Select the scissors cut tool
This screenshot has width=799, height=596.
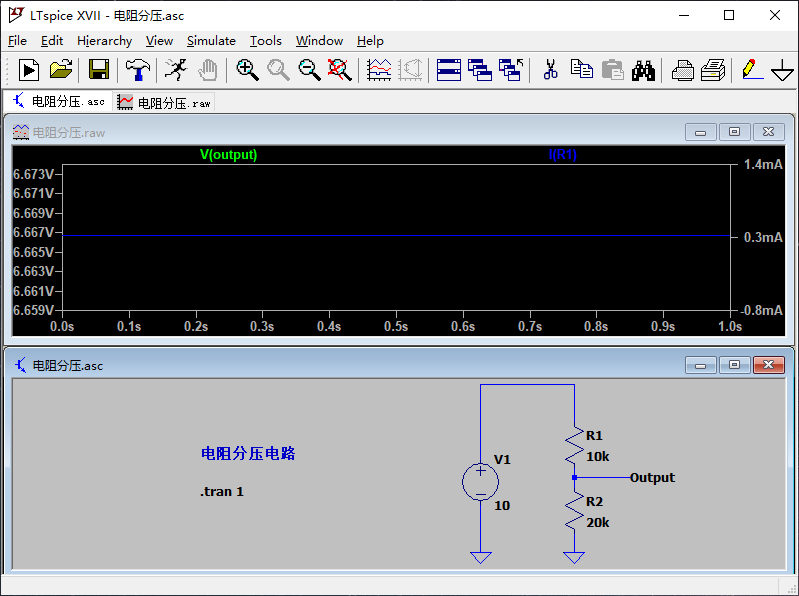[x=550, y=69]
